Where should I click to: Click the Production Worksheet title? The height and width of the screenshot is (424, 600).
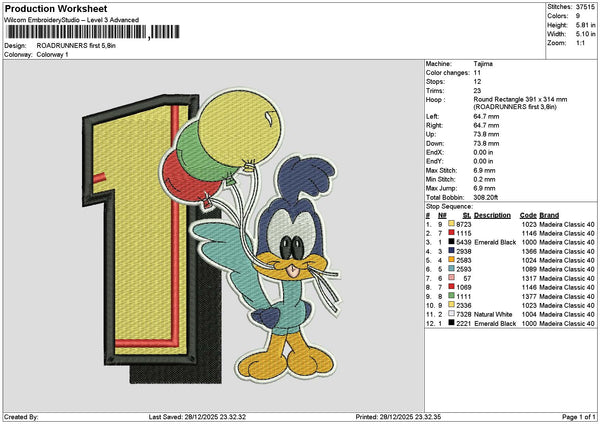point(56,8)
